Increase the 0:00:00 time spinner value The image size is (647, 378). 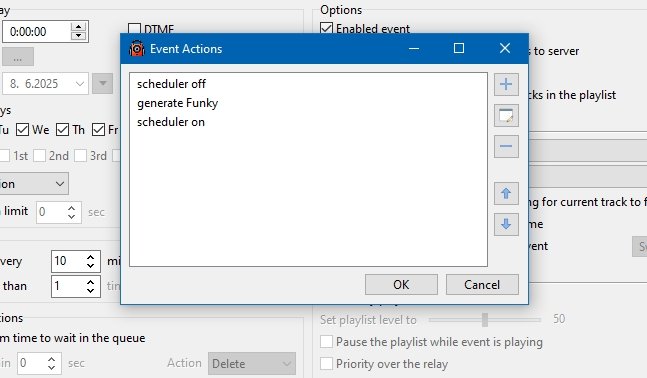coord(78,27)
